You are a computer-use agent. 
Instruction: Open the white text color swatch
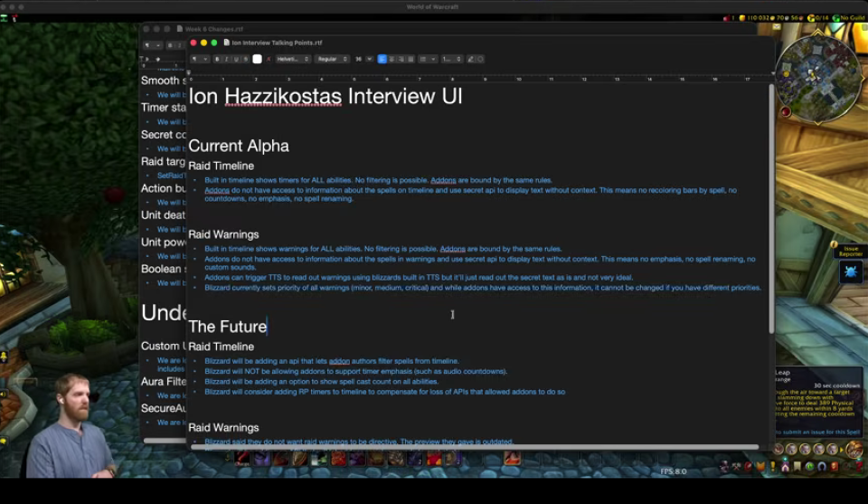point(258,59)
